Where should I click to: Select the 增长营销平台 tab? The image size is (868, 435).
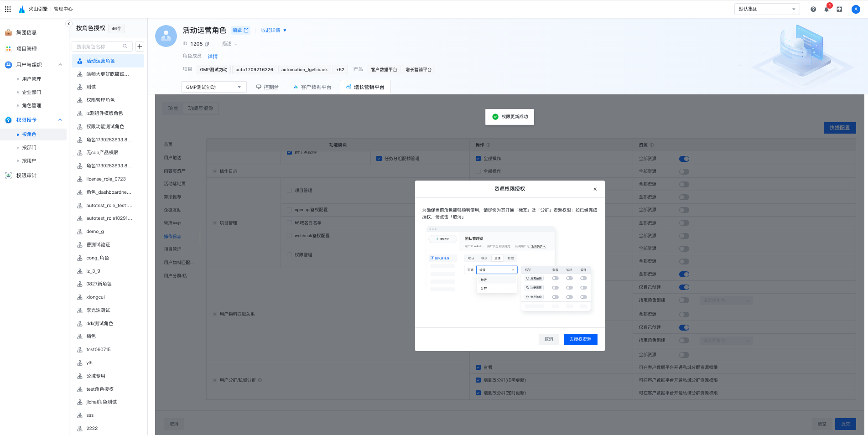tap(365, 87)
